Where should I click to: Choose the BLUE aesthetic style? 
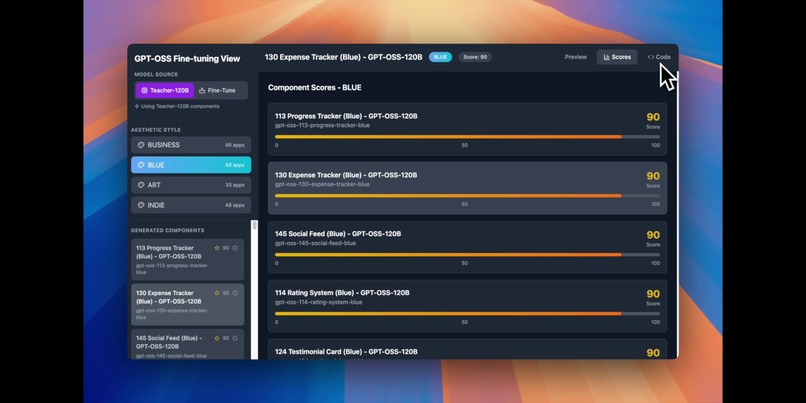pos(191,165)
